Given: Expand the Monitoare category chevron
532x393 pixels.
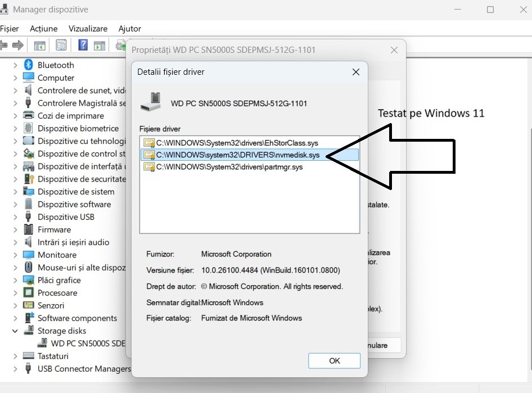Looking at the screenshot, I should point(15,255).
